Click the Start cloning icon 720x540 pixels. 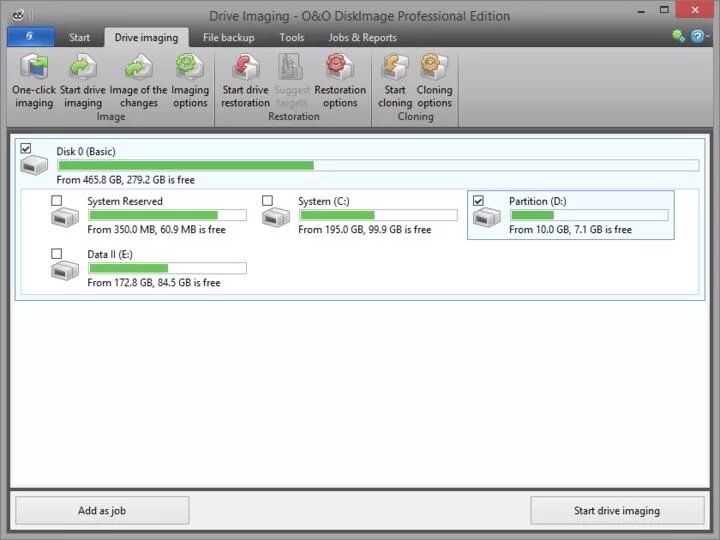[x=395, y=68]
